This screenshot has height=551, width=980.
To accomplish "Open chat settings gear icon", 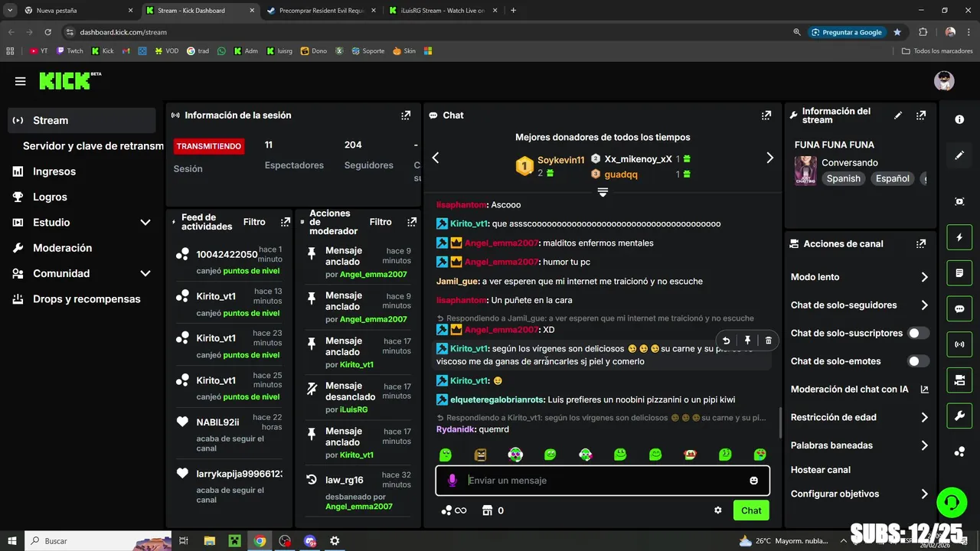I will pyautogui.click(x=718, y=510).
